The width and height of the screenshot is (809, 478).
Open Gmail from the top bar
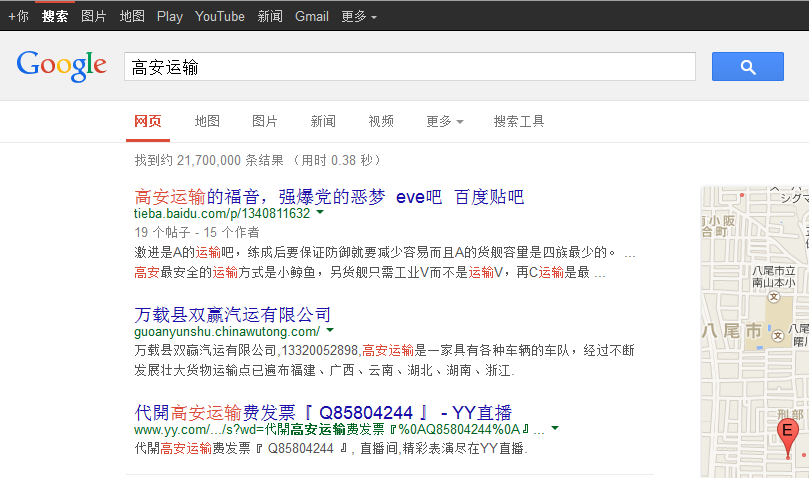(312, 16)
